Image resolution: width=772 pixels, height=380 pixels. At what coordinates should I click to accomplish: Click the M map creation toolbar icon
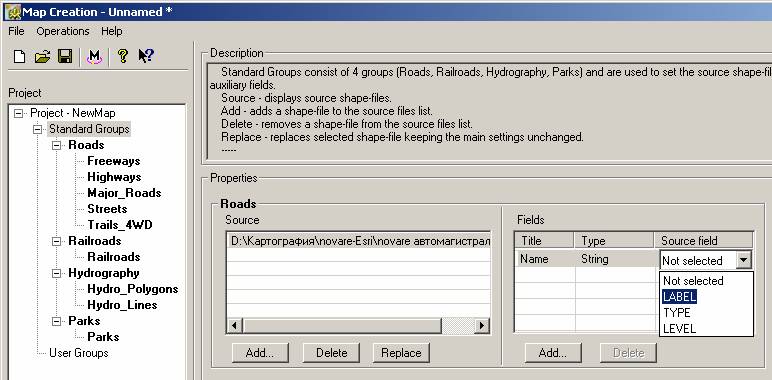coord(94,57)
